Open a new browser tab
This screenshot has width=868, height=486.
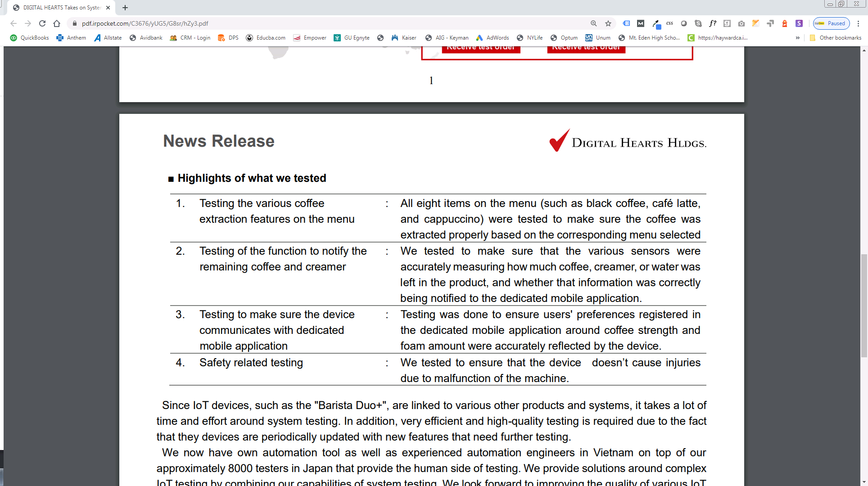coord(125,8)
